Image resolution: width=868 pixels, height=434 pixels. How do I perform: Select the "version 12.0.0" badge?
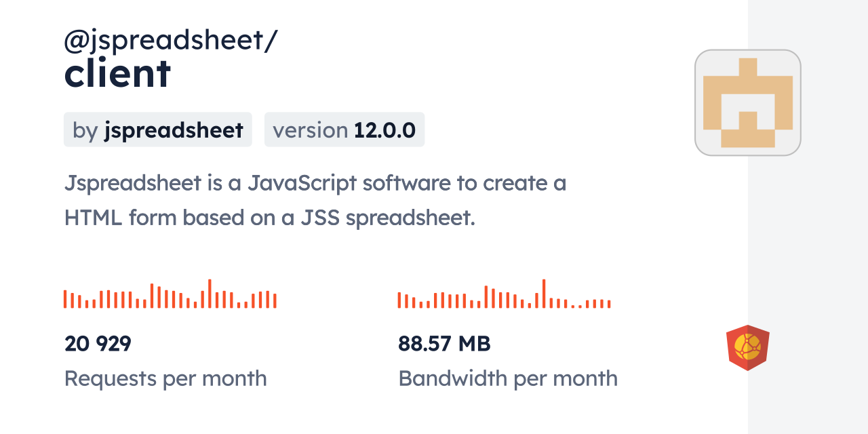pos(344,130)
